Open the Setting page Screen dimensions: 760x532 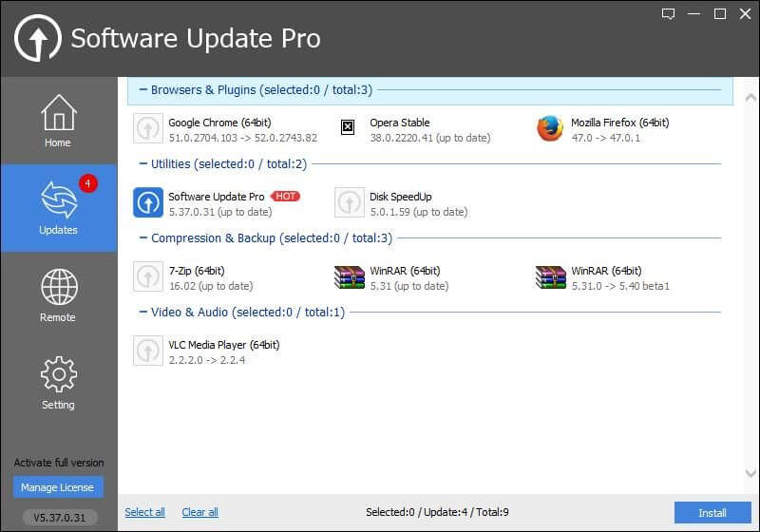pos(59,383)
